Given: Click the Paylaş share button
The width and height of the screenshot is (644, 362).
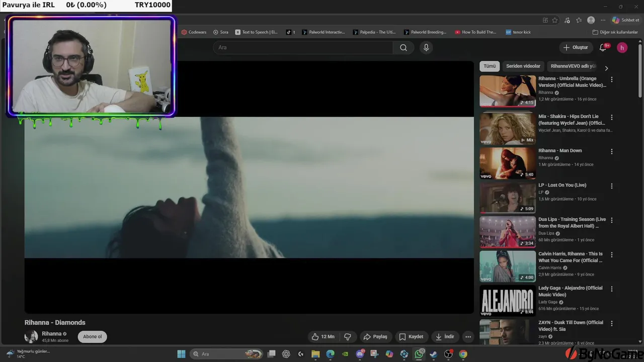Looking at the screenshot, I should click(375, 337).
